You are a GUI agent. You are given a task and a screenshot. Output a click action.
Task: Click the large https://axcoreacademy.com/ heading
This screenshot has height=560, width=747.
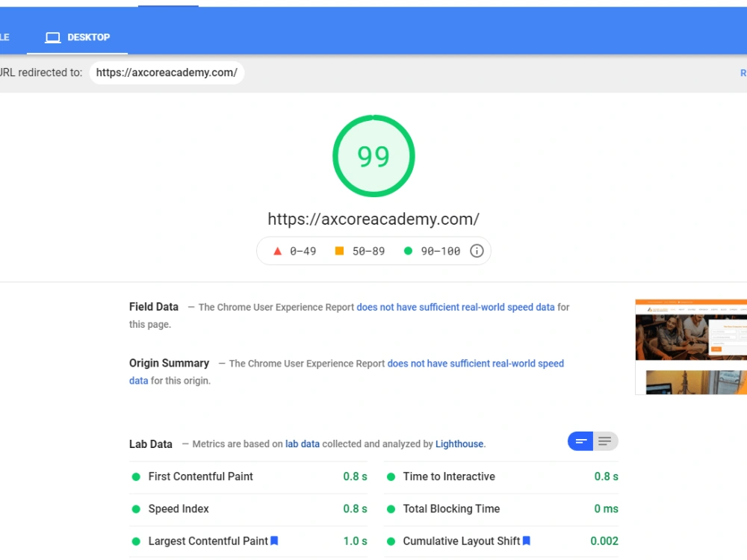pyautogui.click(x=373, y=219)
